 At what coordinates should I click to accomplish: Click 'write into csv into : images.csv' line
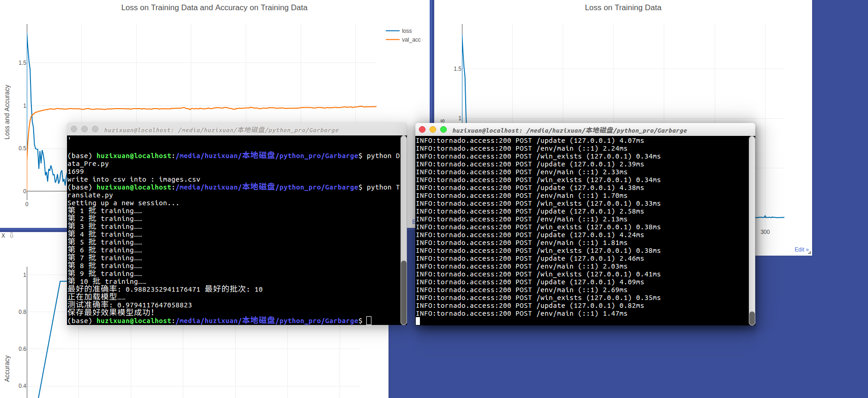click(134, 179)
